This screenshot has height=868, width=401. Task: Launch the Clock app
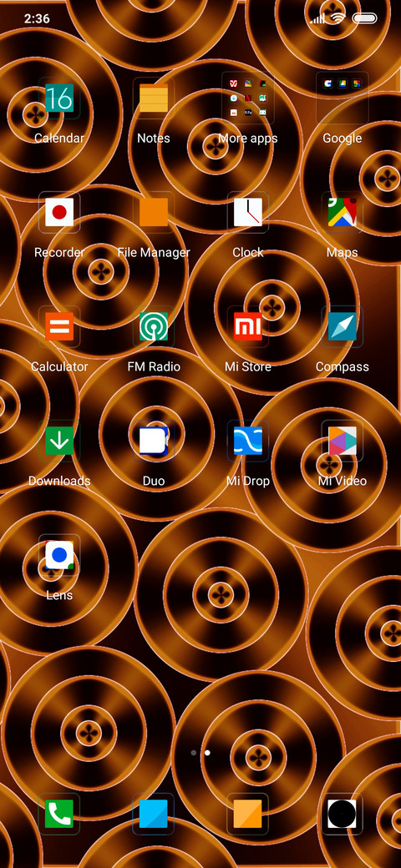tap(247, 213)
